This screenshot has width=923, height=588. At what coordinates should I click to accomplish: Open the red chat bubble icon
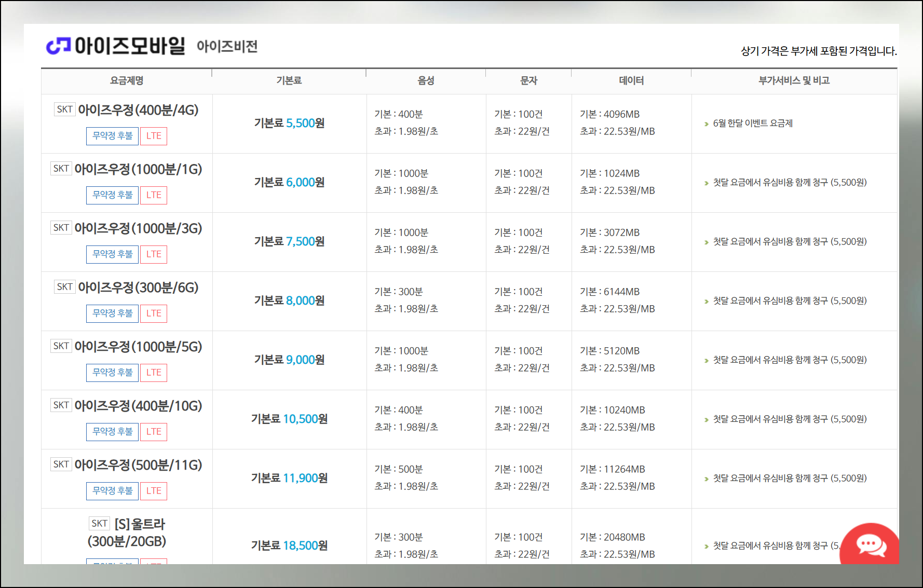[870, 545]
